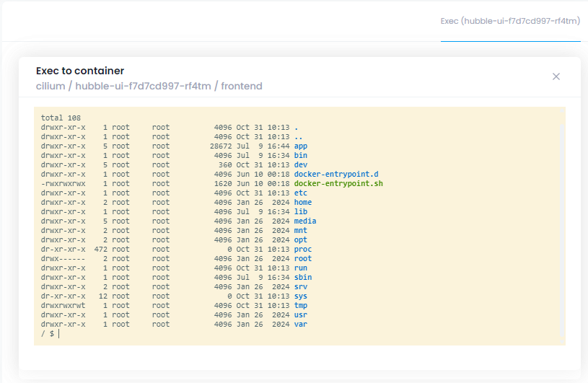Click the home directory entry
Screen dimensions: 588x383
tap(303, 203)
